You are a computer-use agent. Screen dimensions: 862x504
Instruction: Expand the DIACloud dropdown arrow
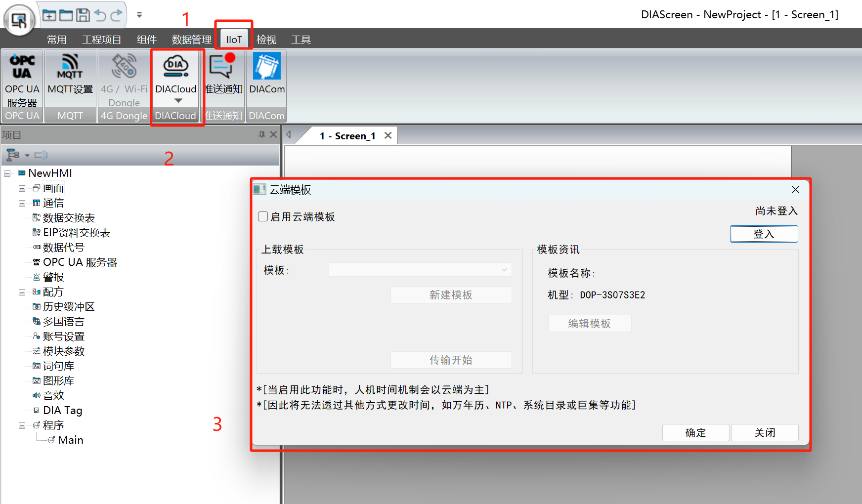click(178, 101)
